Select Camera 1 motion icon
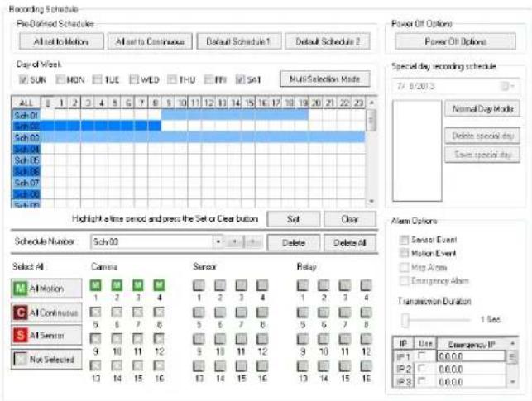Viewport: 532px width, 401px height. (96, 285)
